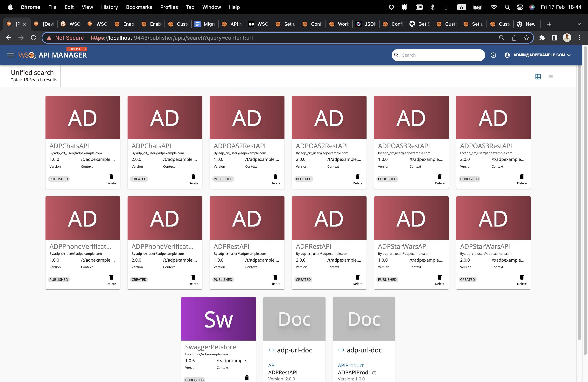Viewport: 588px width, 382px height.
Task: Switch to the Migra document tab
Action: (x=205, y=24)
